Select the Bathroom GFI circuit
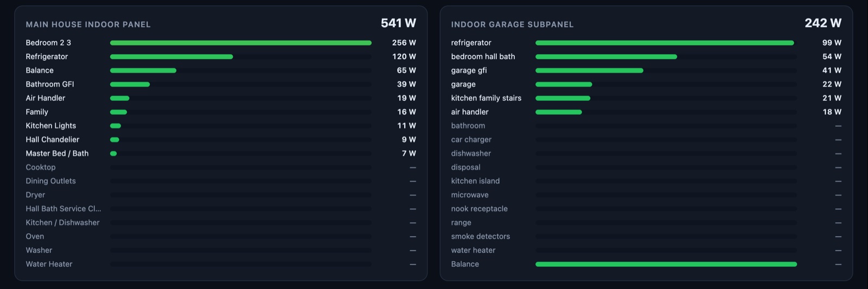 (x=221, y=84)
